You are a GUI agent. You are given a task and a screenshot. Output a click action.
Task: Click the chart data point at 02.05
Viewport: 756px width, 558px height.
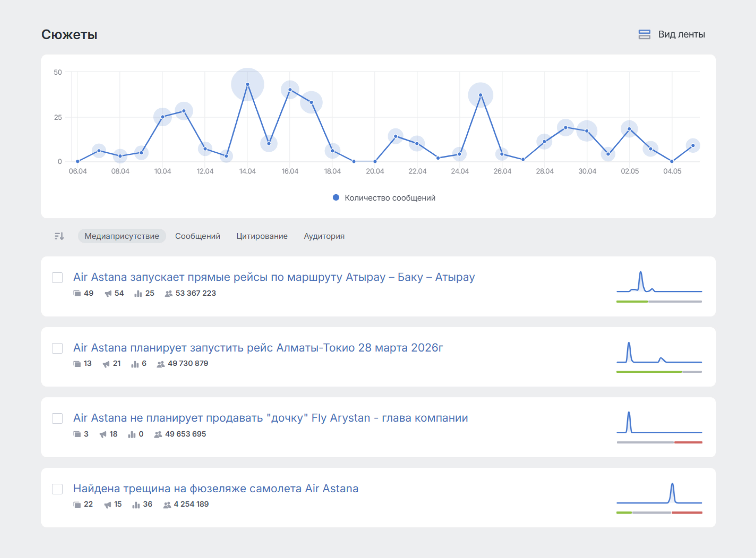click(629, 129)
